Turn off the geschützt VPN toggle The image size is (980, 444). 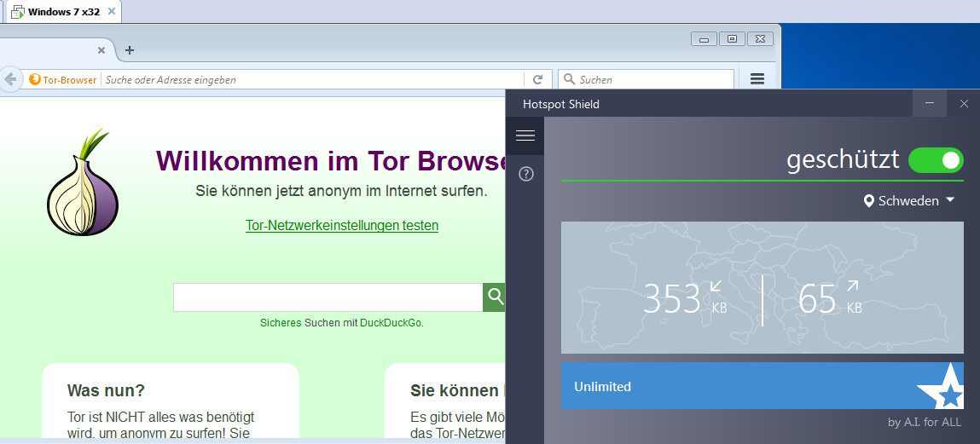click(936, 160)
